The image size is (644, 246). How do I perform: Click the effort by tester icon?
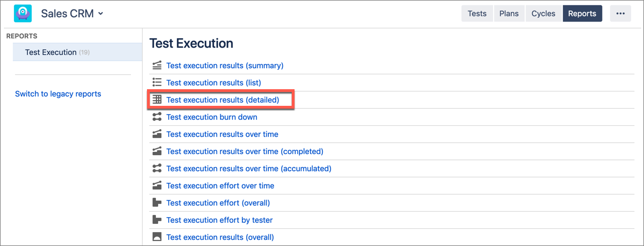(x=157, y=220)
